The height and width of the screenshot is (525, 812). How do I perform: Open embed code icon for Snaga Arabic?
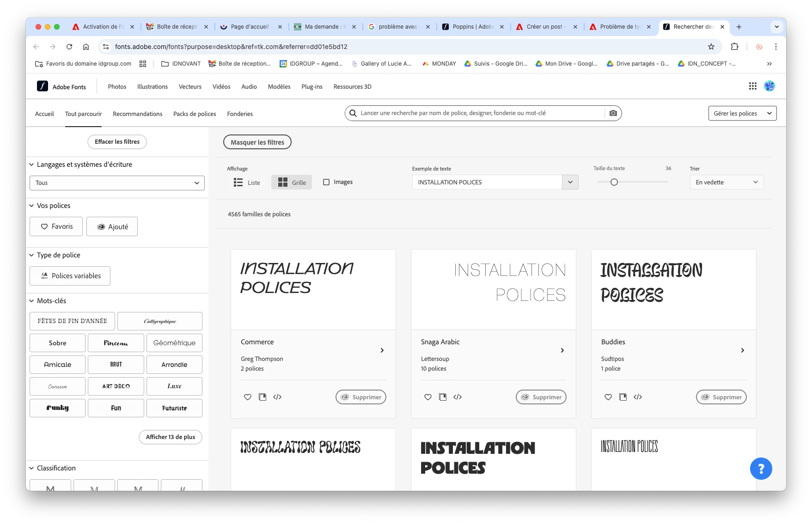[458, 397]
